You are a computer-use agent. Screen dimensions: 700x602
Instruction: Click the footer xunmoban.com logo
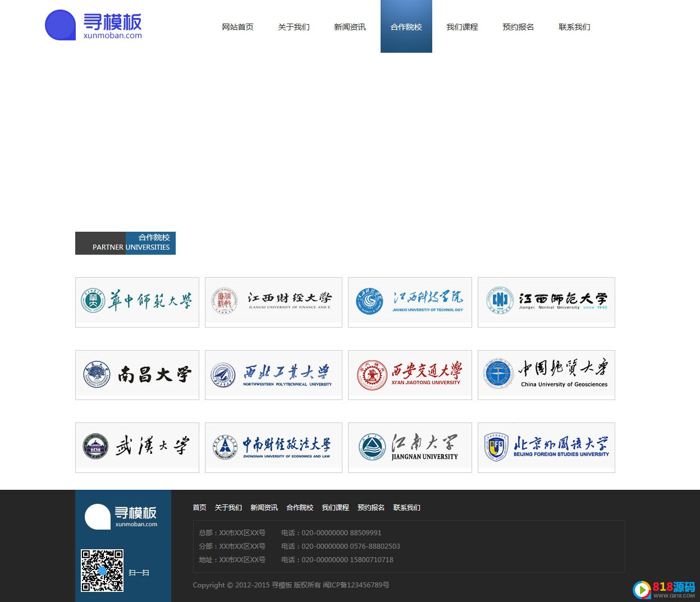(121, 517)
